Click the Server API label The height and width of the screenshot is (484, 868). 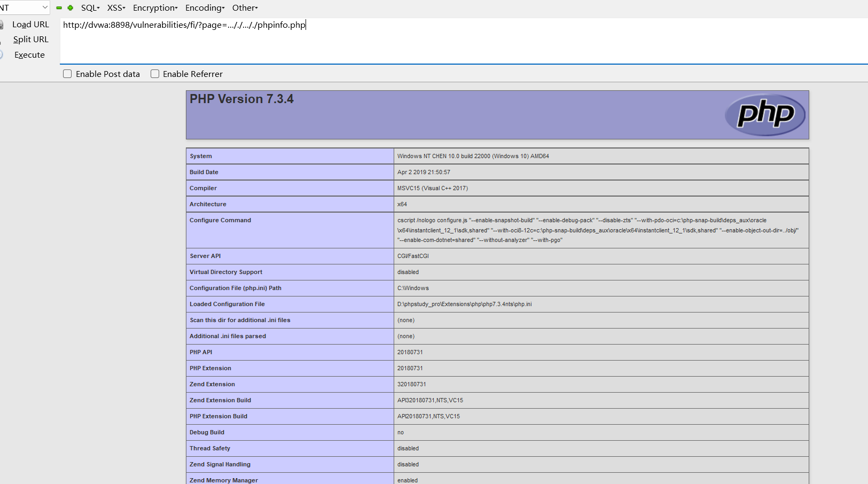click(x=205, y=256)
